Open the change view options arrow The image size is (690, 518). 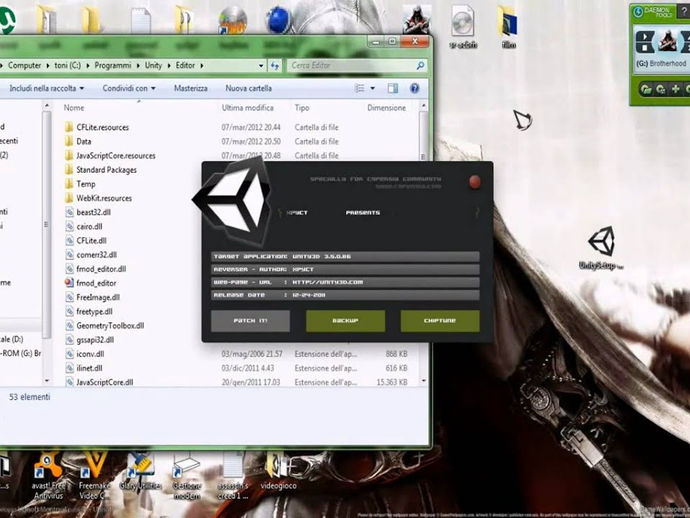[373, 88]
